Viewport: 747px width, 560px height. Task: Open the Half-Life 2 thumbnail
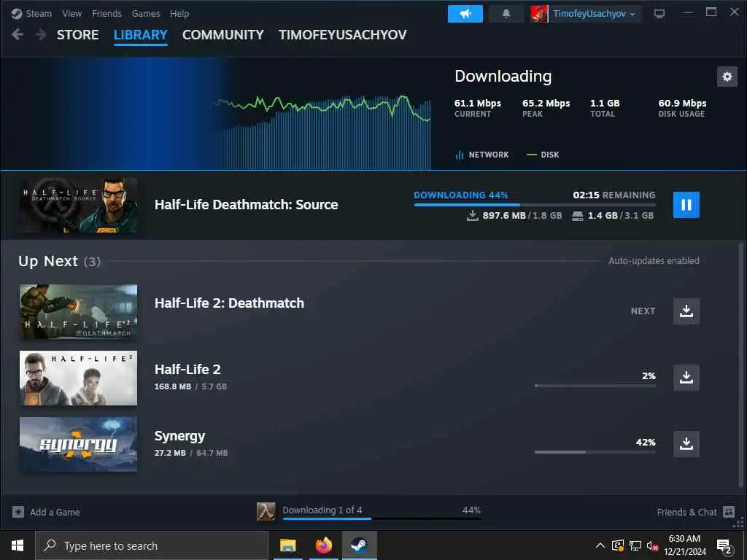click(78, 378)
